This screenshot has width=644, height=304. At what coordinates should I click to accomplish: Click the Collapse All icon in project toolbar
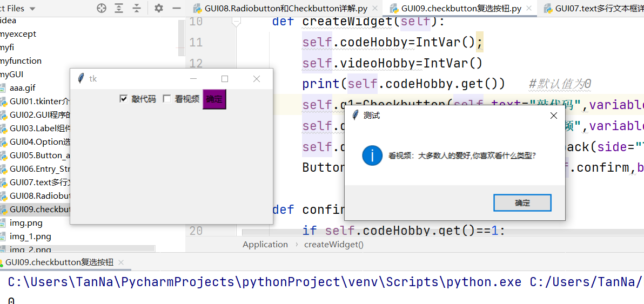coord(137,8)
